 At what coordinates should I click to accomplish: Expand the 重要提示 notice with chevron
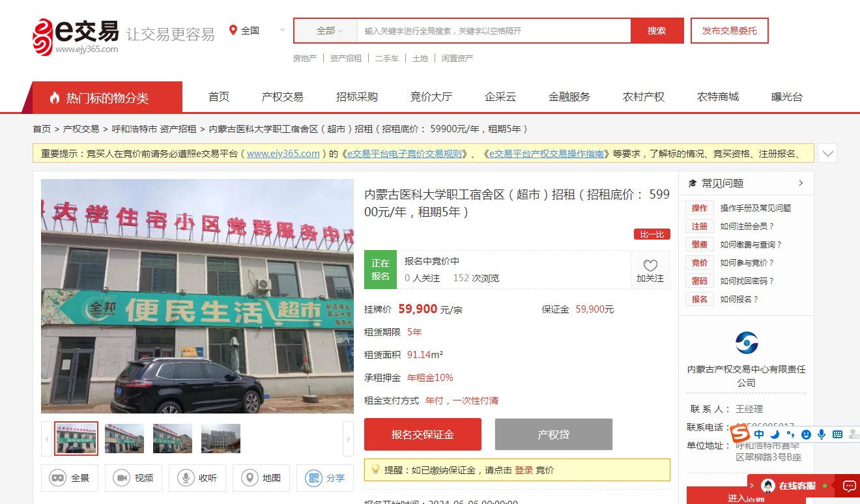(x=827, y=153)
